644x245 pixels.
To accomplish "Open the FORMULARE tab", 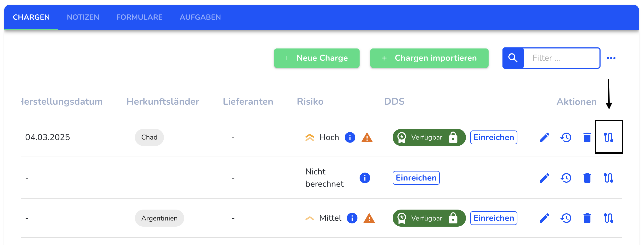I will (139, 17).
